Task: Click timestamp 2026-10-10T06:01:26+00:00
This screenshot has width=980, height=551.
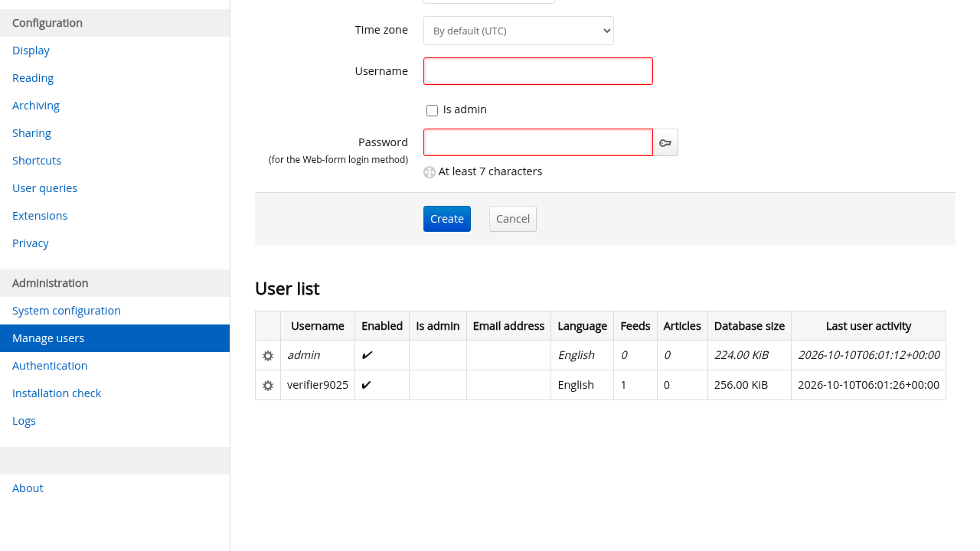Action: (868, 385)
